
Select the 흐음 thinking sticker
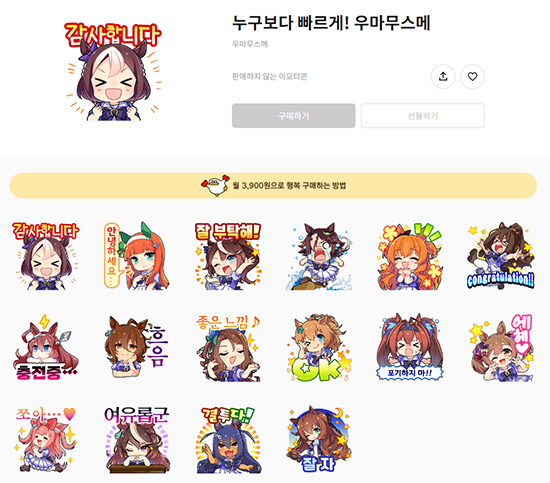137,348
